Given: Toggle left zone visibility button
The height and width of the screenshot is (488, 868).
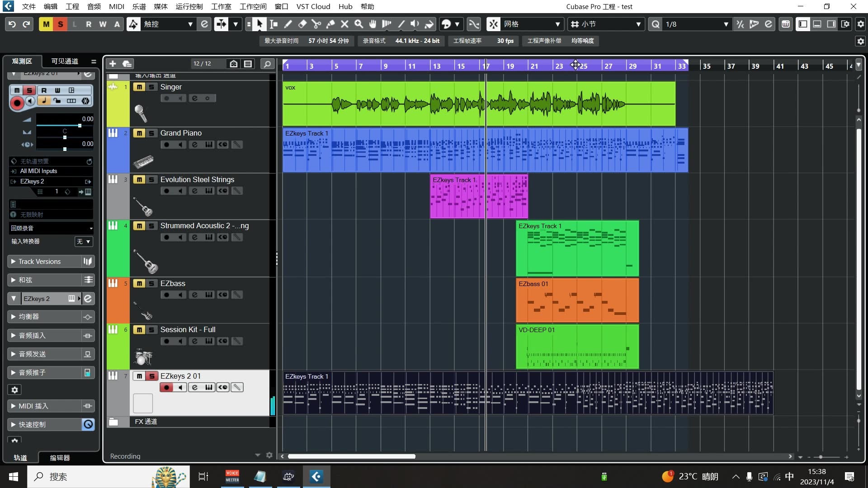Looking at the screenshot, I should coord(803,24).
